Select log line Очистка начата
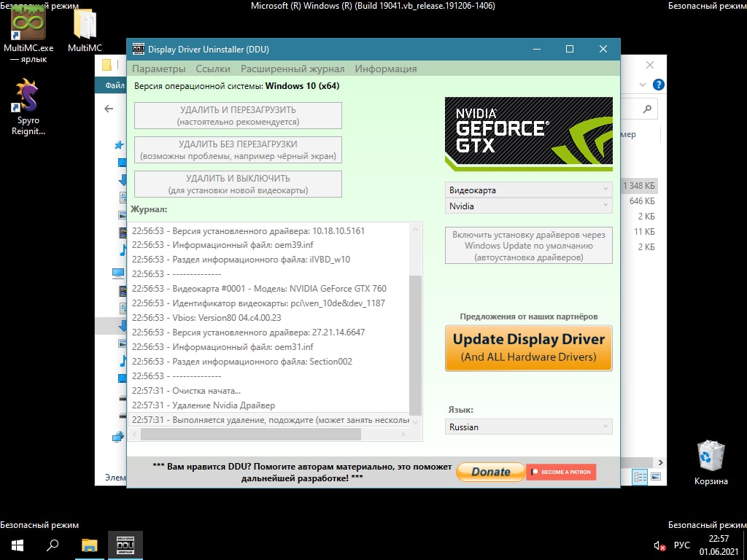 (x=268, y=391)
